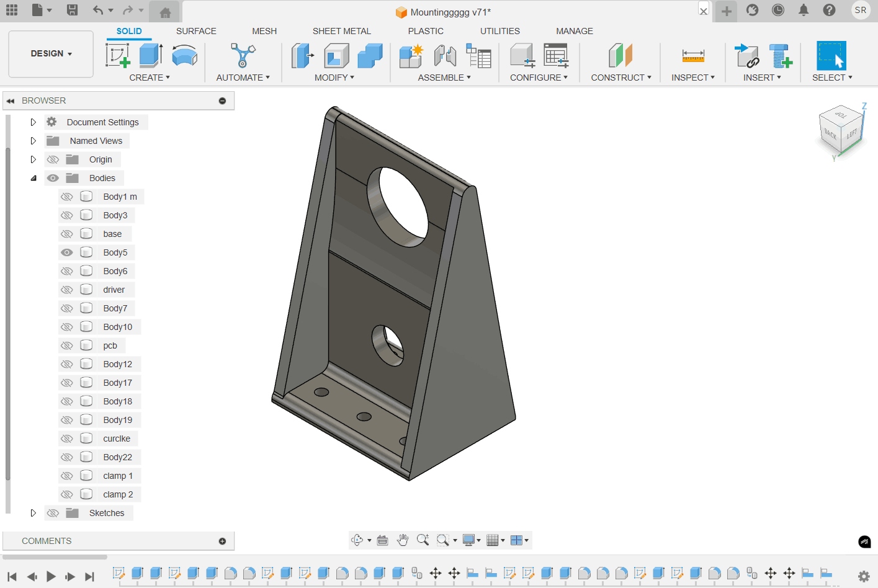Switch to the SURFACE tab
Screen dimensions: 878x588
tap(196, 31)
